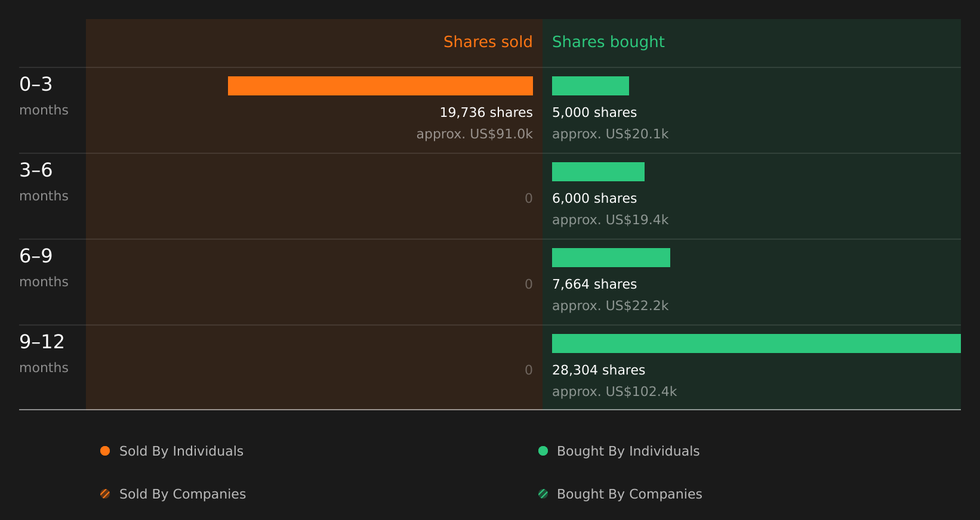This screenshot has height=520, width=980.
Task: Select the approx. US$102.4k value
Action: [x=614, y=392]
